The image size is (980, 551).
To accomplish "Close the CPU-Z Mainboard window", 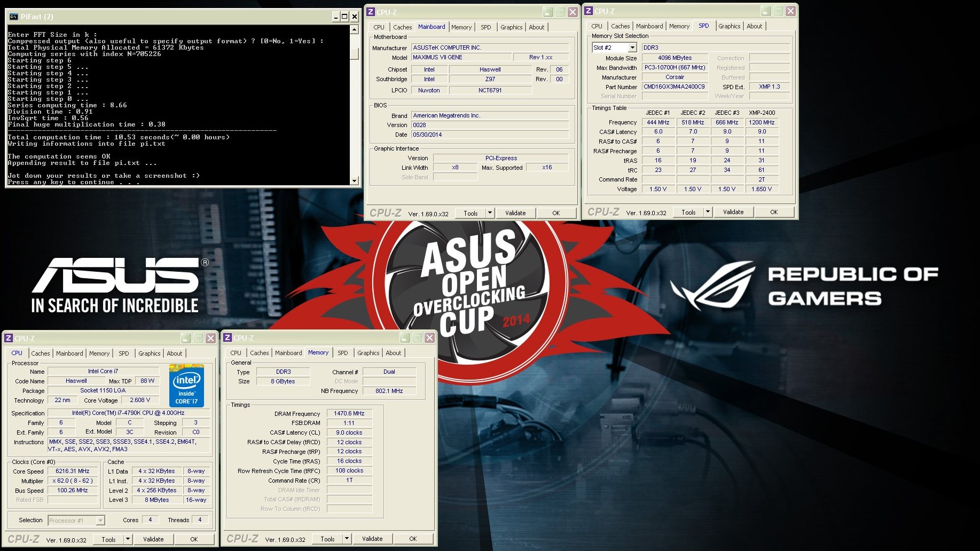I will coord(573,12).
